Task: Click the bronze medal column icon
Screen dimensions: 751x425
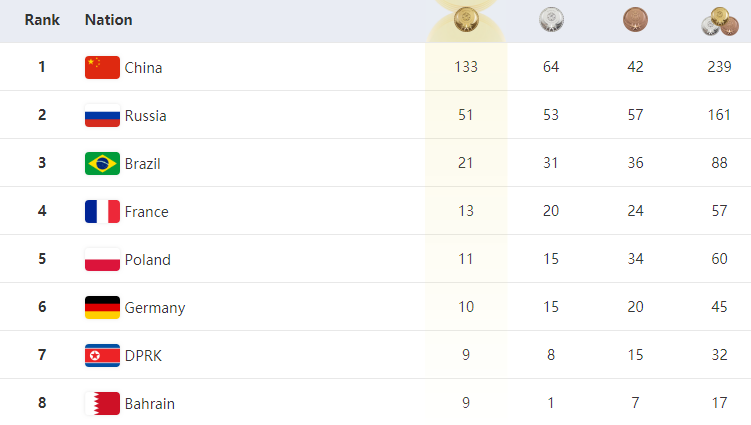Action: point(634,19)
